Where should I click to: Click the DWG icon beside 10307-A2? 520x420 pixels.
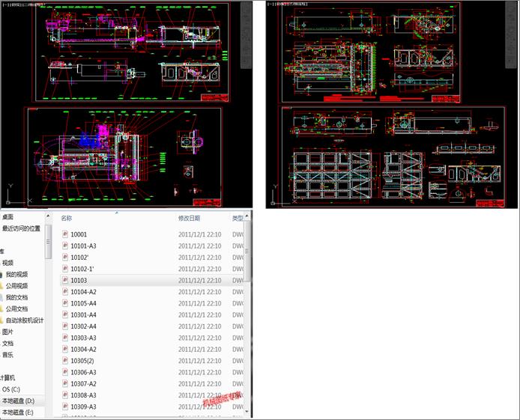point(65,383)
